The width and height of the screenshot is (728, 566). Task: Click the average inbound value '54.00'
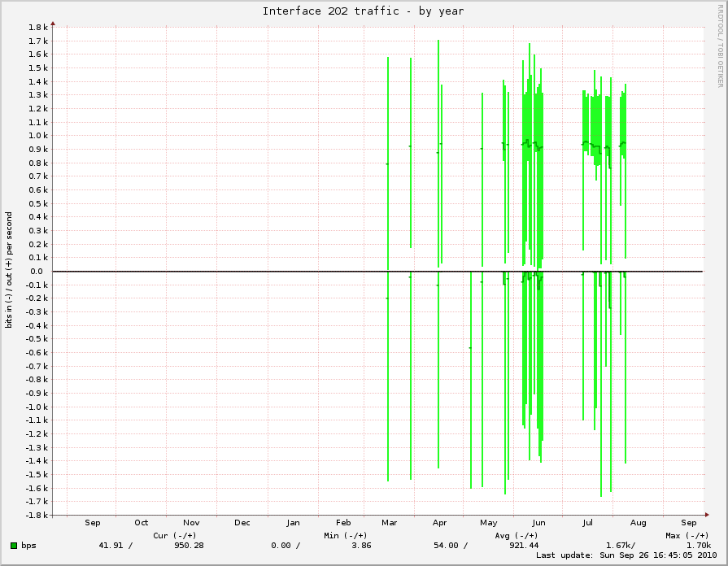447,546
